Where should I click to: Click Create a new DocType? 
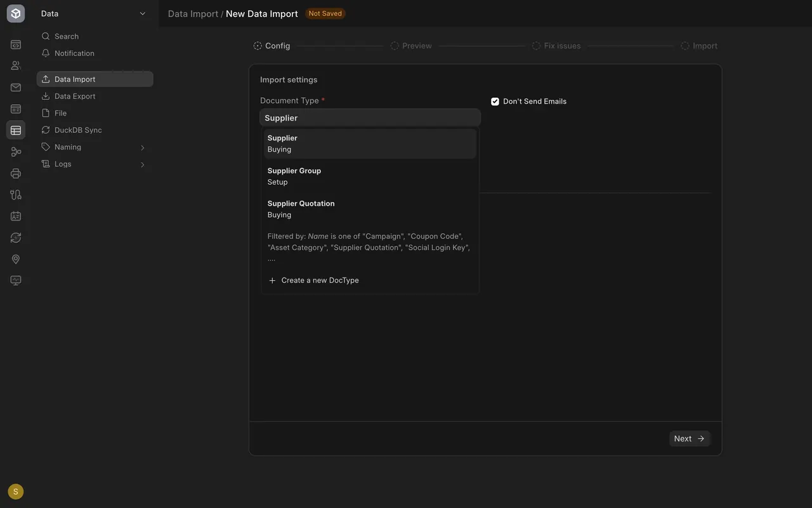370,281
